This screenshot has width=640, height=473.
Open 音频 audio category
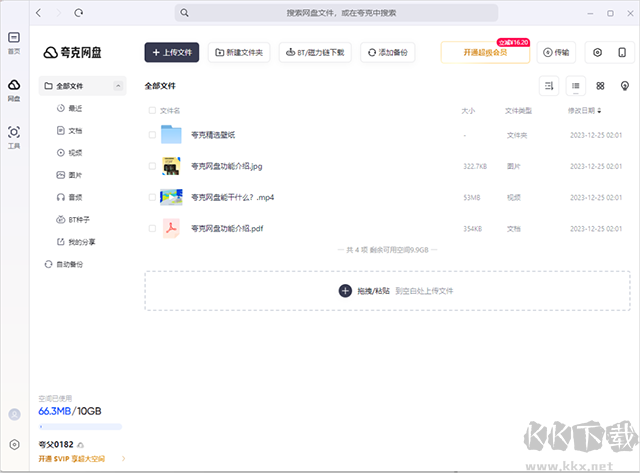coord(69,198)
